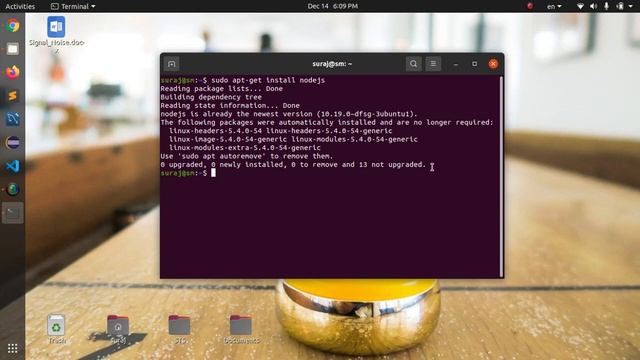Open Sublime Text from the dock
The height and width of the screenshot is (360, 640).
click(13, 96)
